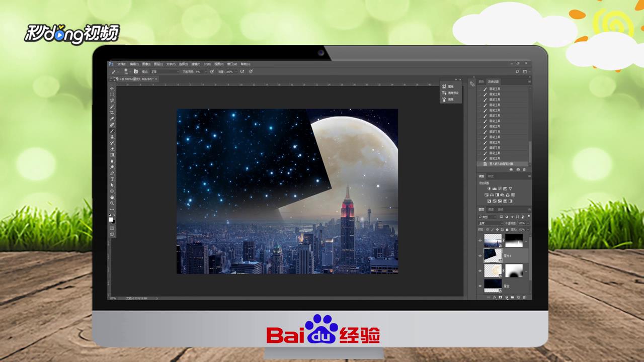Click the Add layer mask icon
The width and height of the screenshot is (644, 362).
click(500, 297)
